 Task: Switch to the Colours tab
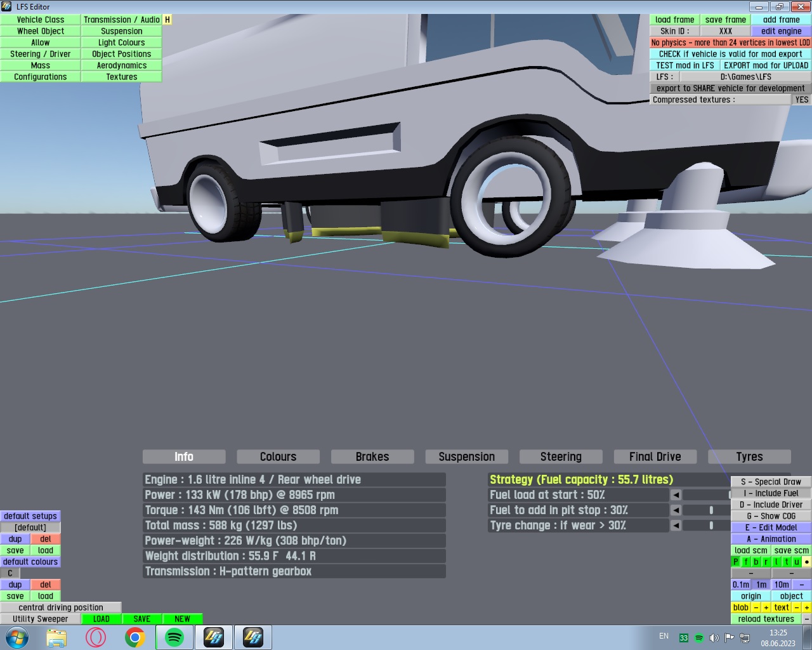pyautogui.click(x=278, y=457)
